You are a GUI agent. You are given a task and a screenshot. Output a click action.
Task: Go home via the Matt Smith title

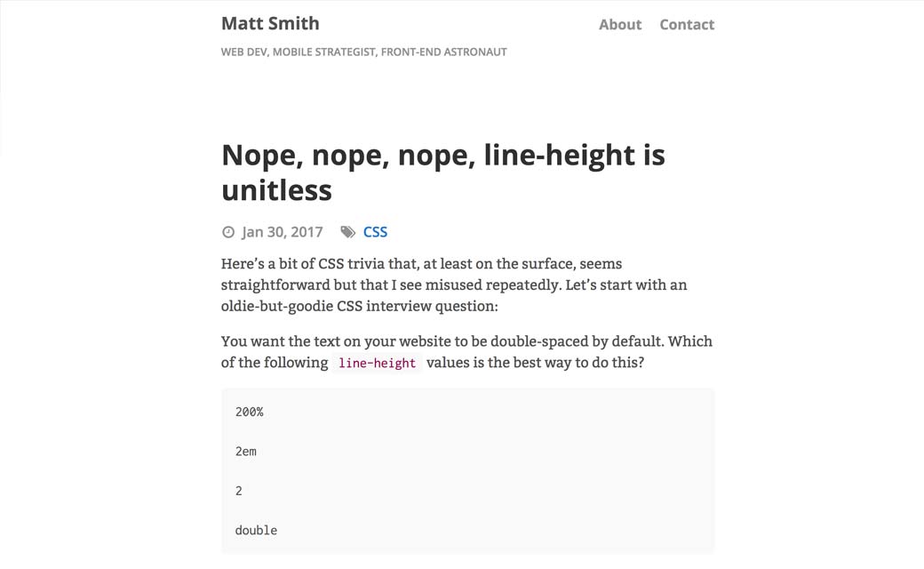[270, 24]
